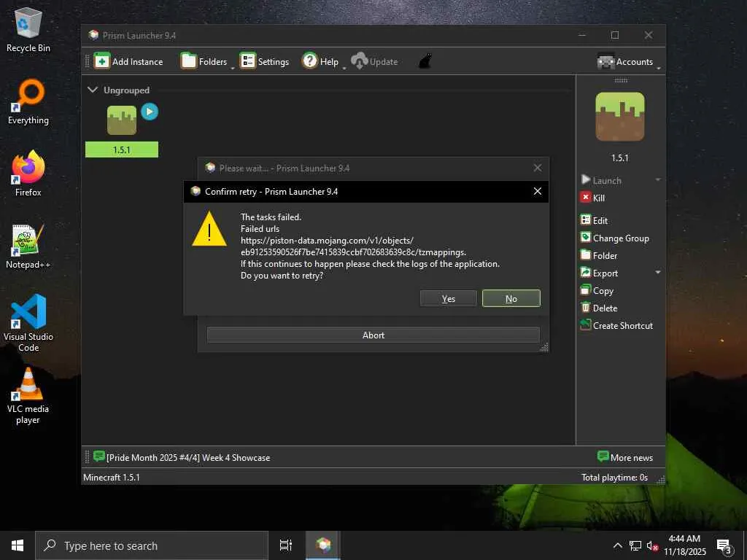Click the 1.5.1 instance name label

coord(122,149)
